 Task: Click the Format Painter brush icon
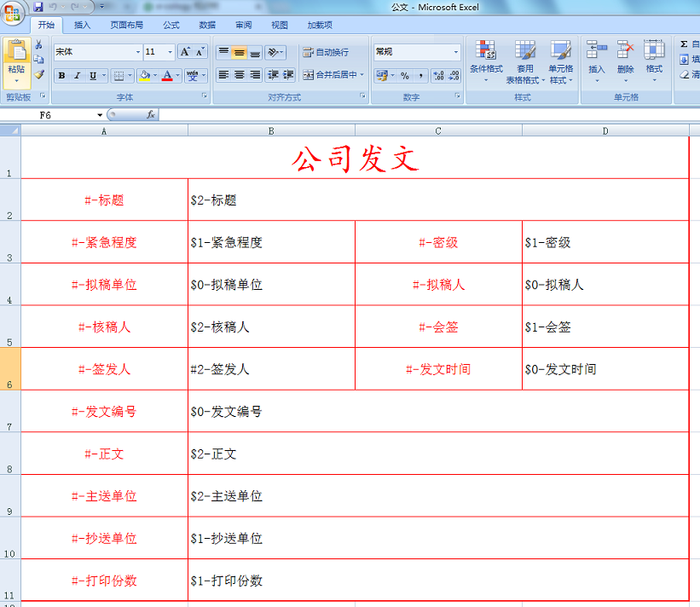[x=39, y=75]
